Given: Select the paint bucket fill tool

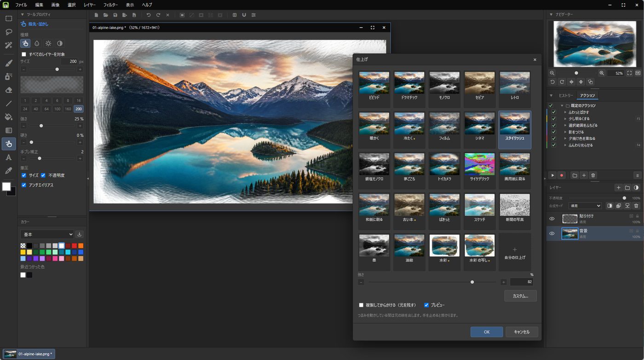Looking at the screenshot, I should pos(8,117).
